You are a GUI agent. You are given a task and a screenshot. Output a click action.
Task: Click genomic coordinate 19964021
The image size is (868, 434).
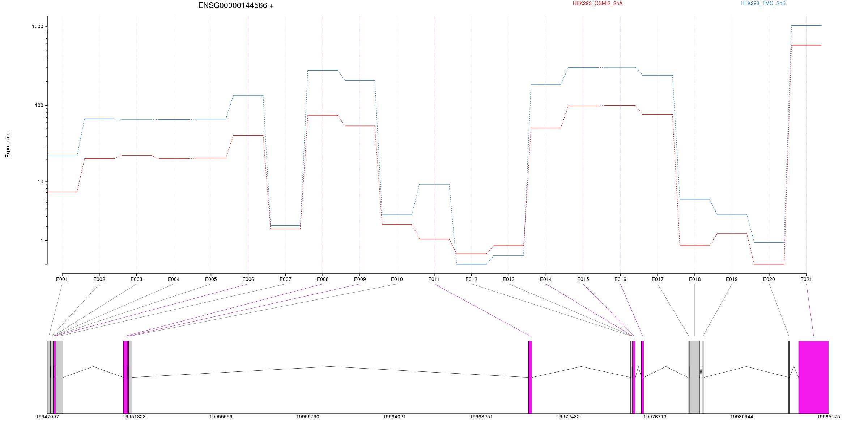pyautogui.click(x=395, y=417)
